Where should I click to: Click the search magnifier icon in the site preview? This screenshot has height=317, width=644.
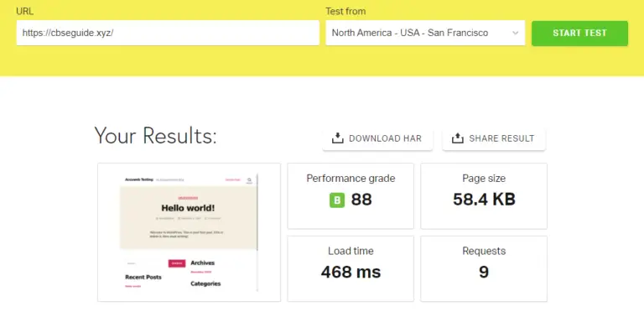click(x=249, y=179)
